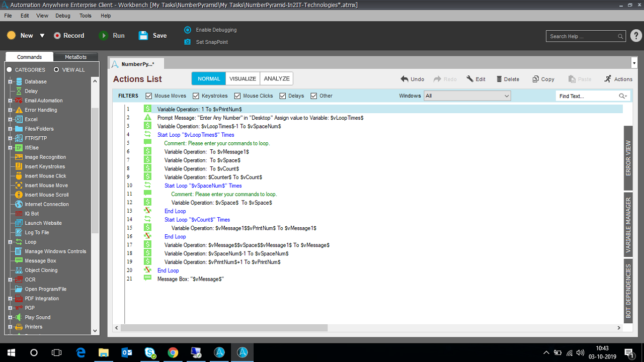Click the Email Automation icon

tap(18, 101)
